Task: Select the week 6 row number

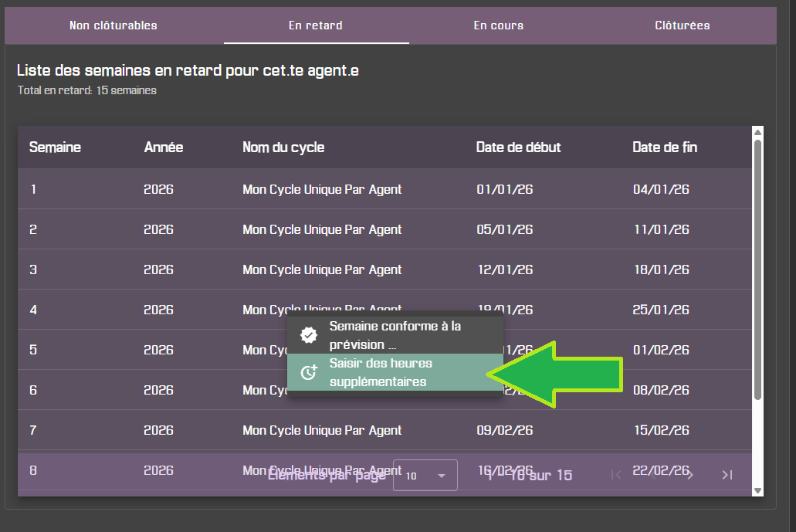Action: pos(33,390)
